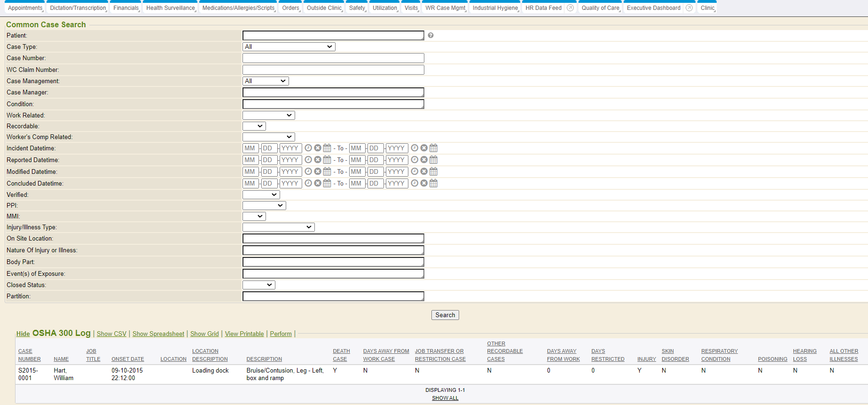Viewport: 868px width, 405px height.
Task: Open the Health Surveillance tab
Action: tap(170, 8)
